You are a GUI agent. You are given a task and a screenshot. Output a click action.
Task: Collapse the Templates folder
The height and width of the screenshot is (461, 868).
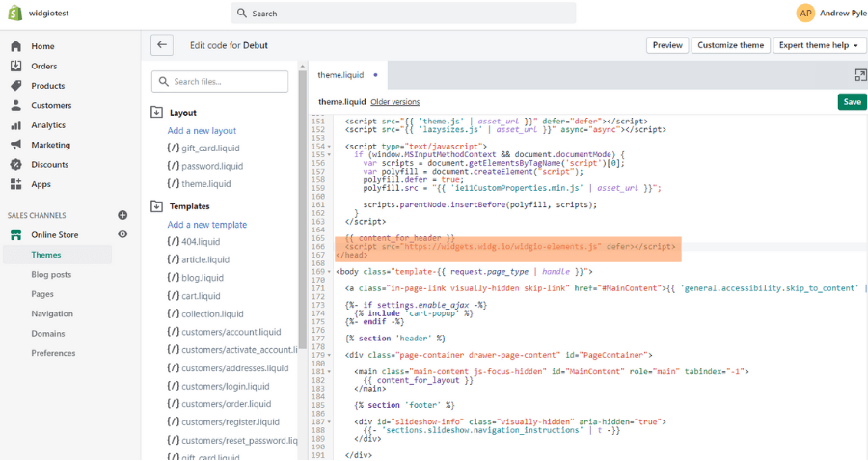pyautogui.click(x=156, y=206)
